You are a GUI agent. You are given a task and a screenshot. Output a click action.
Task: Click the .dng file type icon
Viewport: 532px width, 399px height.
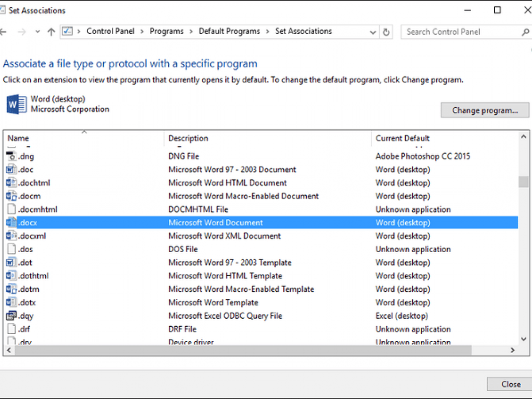(12, 156)
